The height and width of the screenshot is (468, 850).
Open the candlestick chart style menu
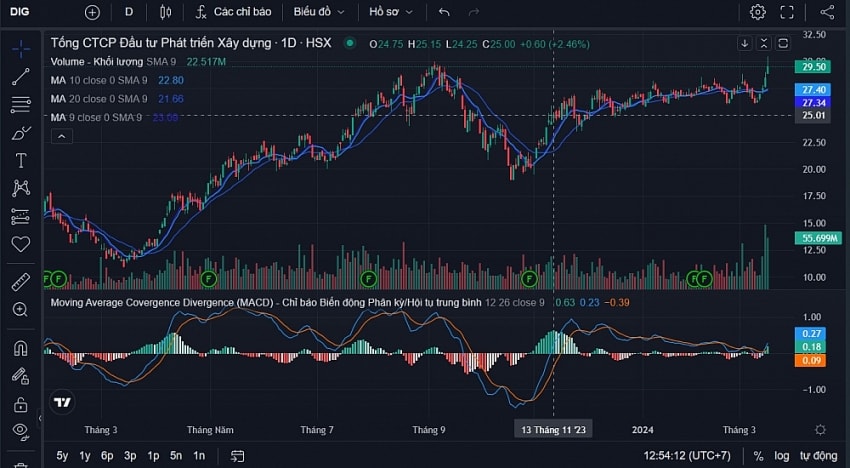point(165,12)
